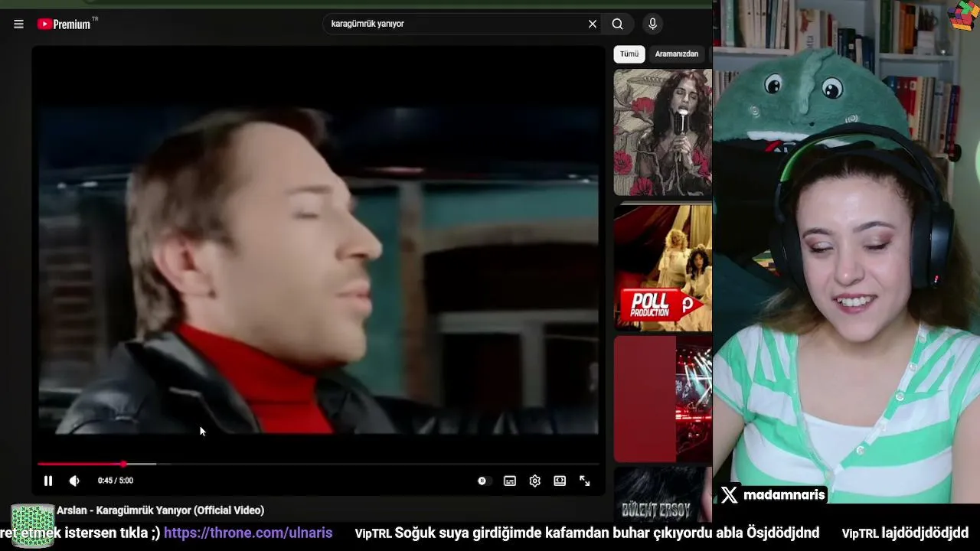Select the 'Aramanızdan' filter chip
This screenshot has width=980, height=551.
[x=677, y=54]
